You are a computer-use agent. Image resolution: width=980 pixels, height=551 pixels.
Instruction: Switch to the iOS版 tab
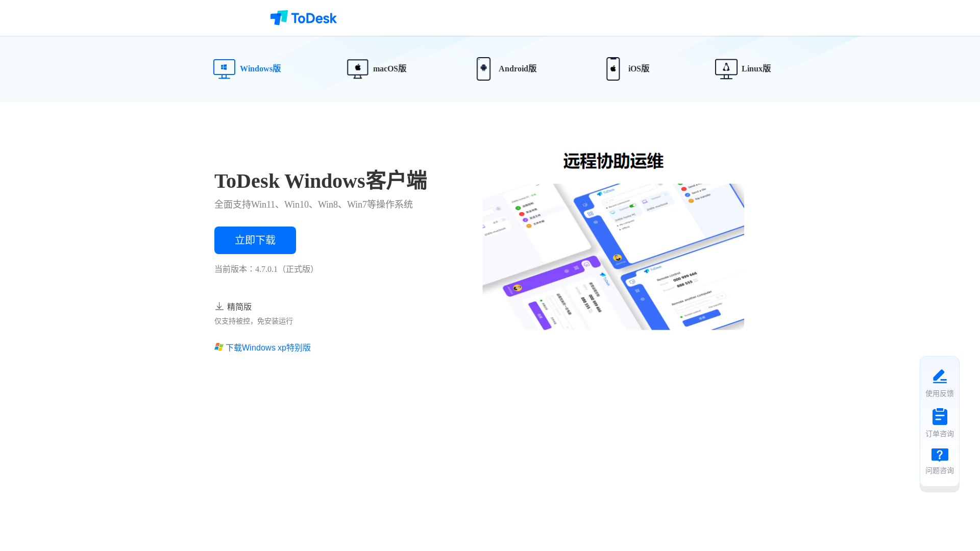pyautogui.click(x=628, y=69)
